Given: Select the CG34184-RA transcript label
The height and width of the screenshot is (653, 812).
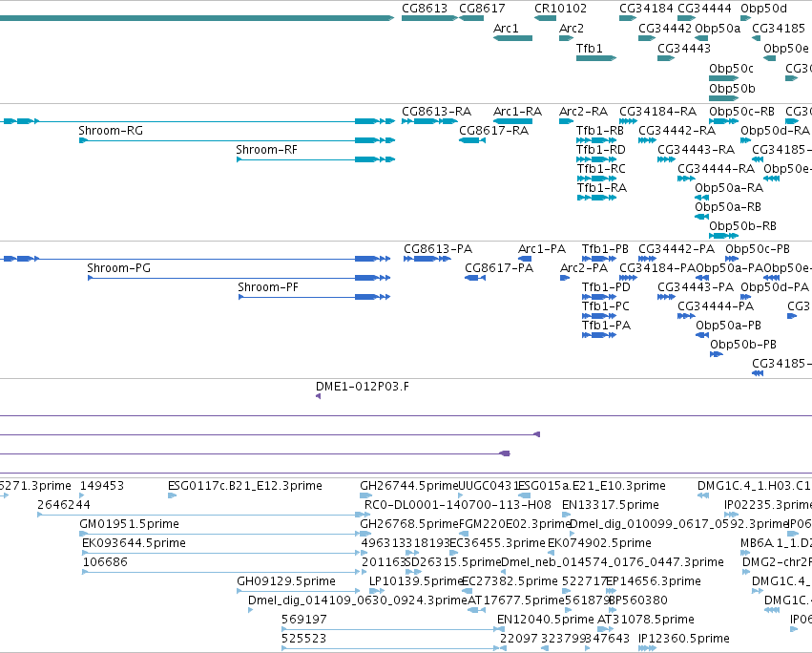Looking at the screenshot, I should (x=658, y=112).
